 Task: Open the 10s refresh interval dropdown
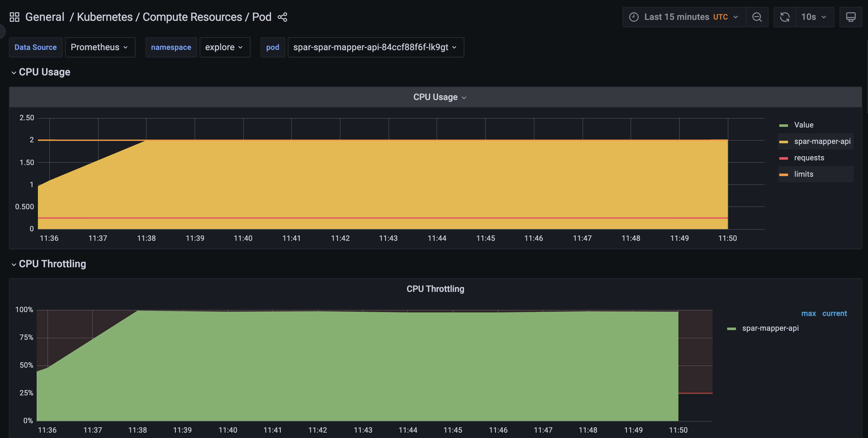814,17
